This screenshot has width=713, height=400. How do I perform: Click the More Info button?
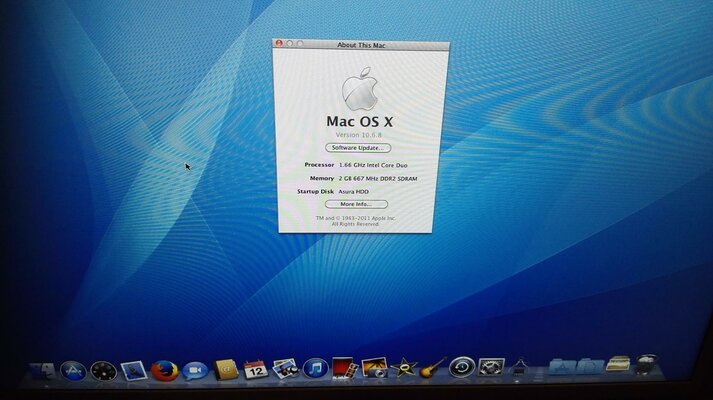click(x=356, y=204)
